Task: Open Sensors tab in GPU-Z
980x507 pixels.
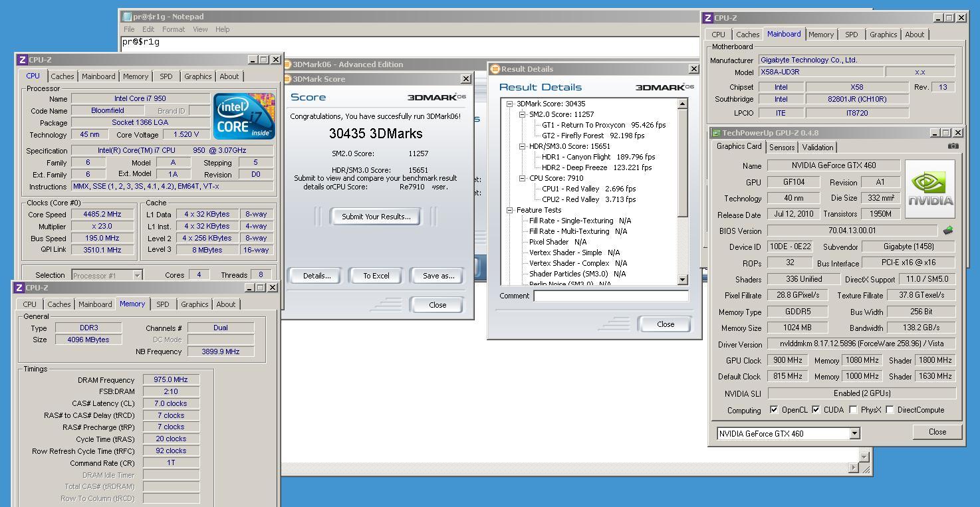Action: pyautogui.click(x=781, y=148)
